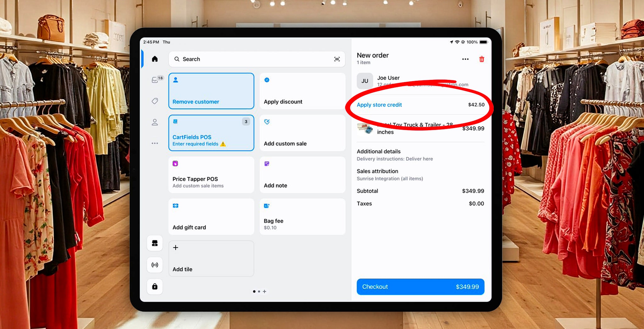Tap the Remove customer tile

[x=211, y=91]
